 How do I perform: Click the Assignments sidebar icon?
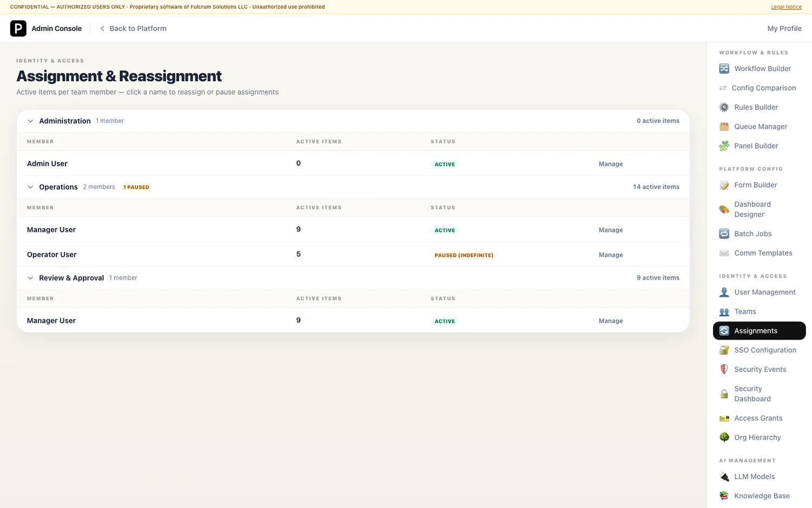724,331
